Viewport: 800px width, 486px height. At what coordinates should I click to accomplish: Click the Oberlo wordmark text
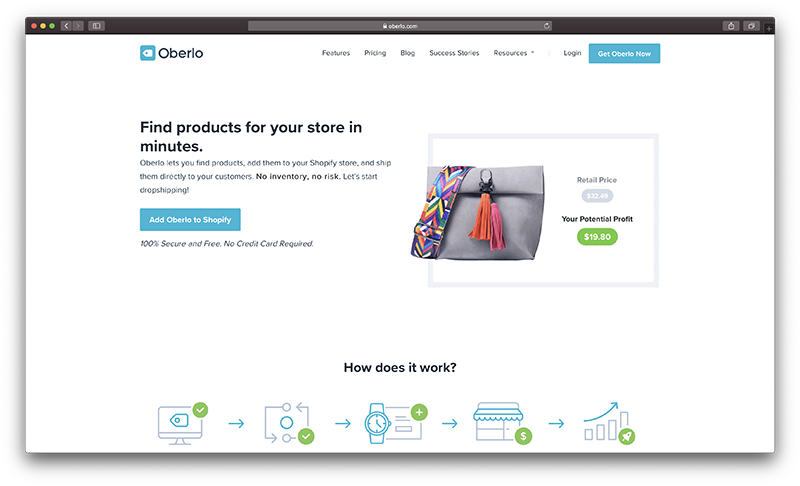181,53
